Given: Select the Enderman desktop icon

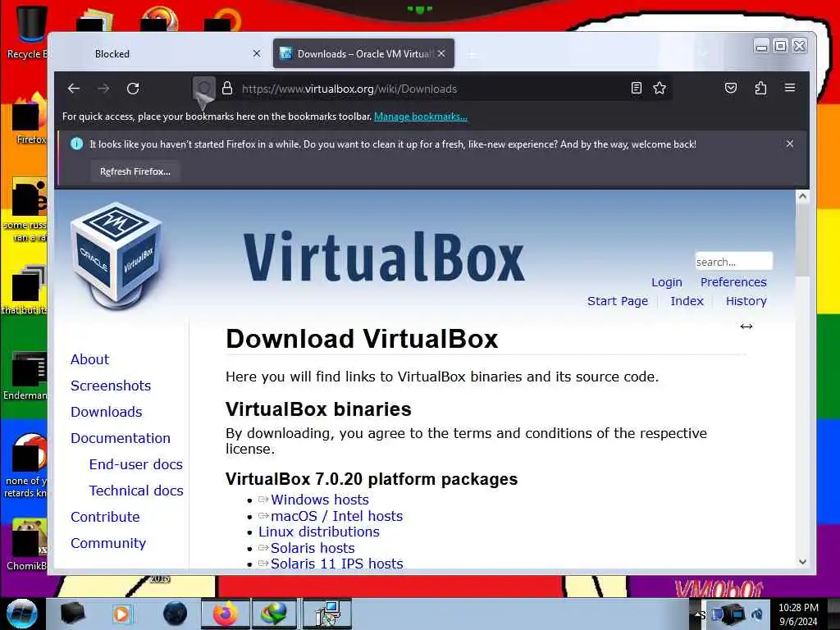Looking at the screenshot, I should coord(27,375).
